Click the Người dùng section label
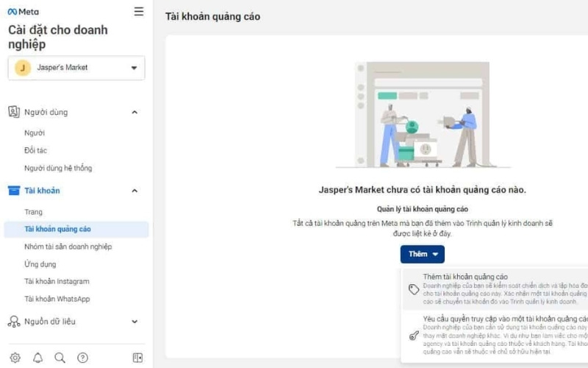588x368 pixels. coord(46,113)
